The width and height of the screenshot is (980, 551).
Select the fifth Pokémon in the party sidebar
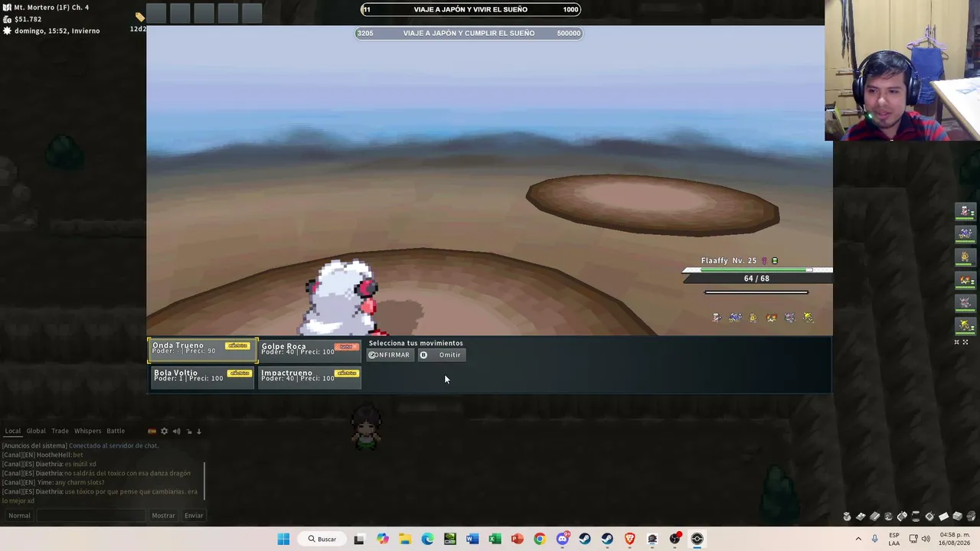[965, 303]
